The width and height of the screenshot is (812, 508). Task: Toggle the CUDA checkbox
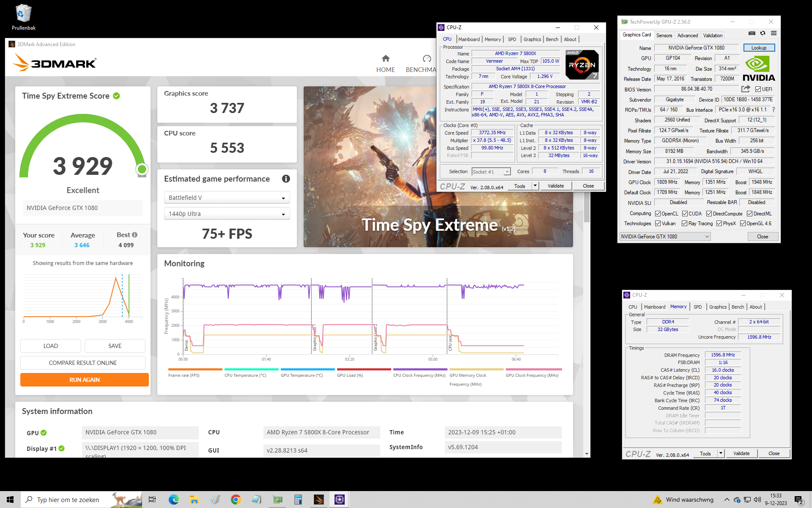pos(685,214)
